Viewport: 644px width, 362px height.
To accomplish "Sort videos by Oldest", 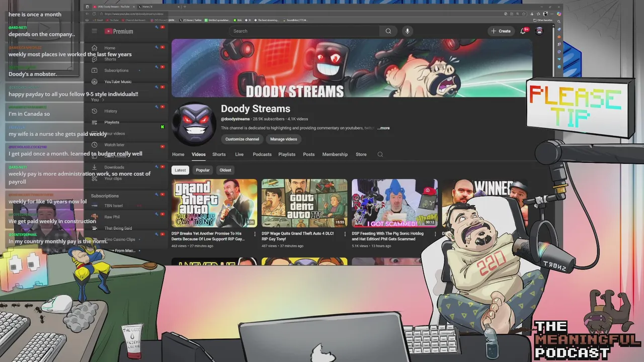I will pos(225,170).
